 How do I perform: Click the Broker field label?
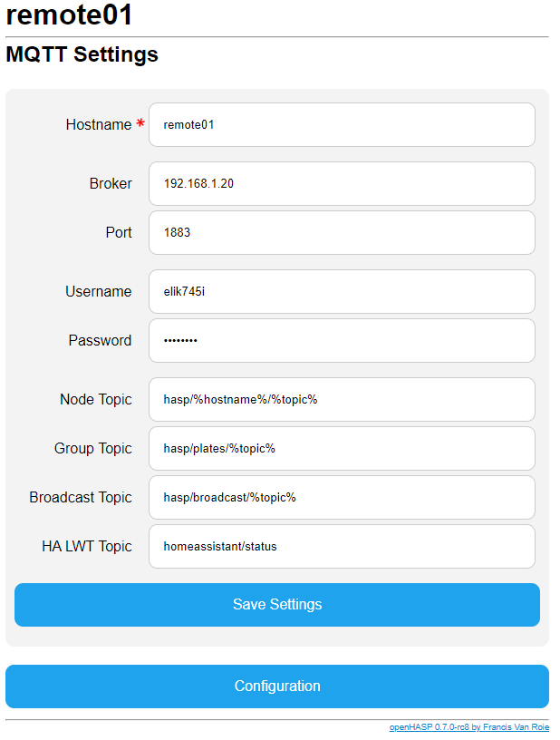coord(111,183)
